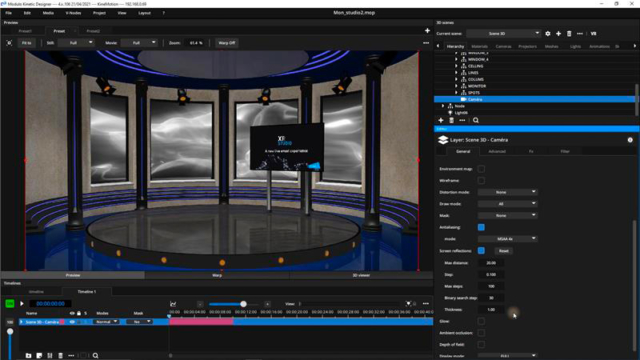Open 3D scene settings gear icon
This screenshot has width=640, height=360.
click(548, 33)
